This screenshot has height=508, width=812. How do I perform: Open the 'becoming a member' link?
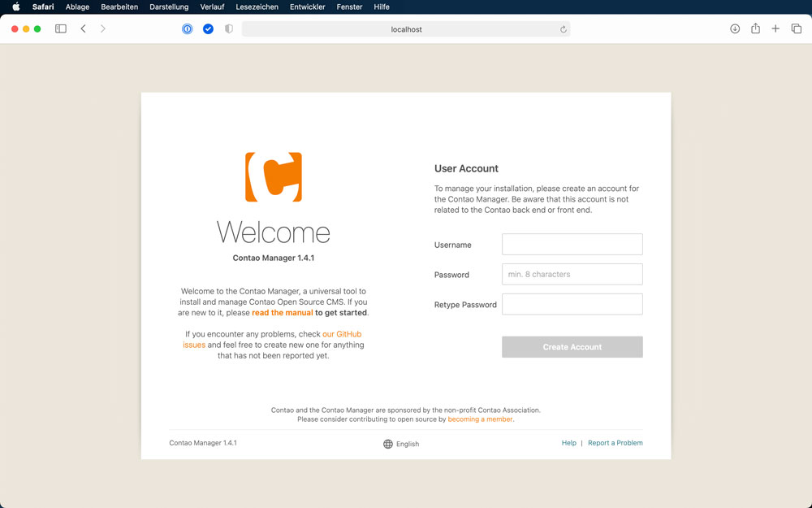pos(480,419)
